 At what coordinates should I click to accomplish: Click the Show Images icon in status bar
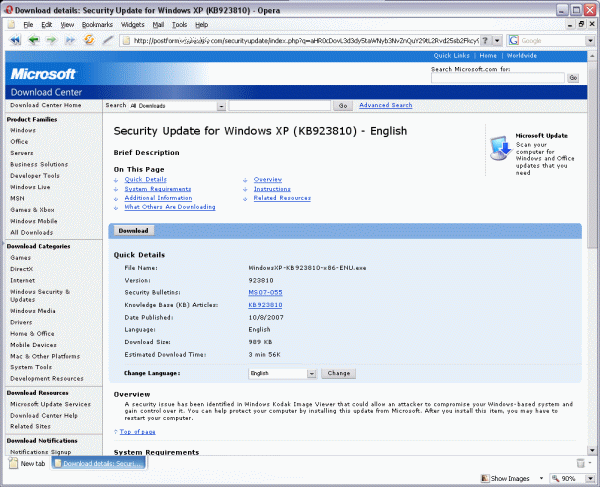pyautogui.click(x=485, y=478)
